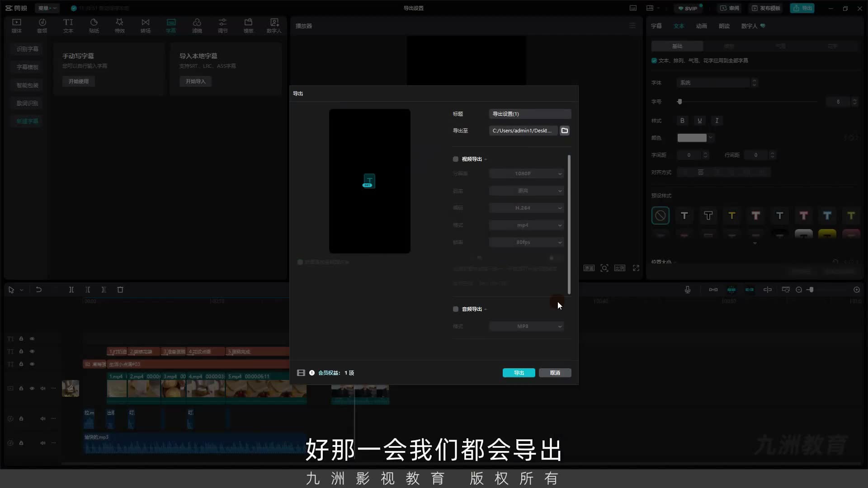Toggle visibility eye of the main video track
The height and width of the screenshot is (488, 868).
pyautogui.click(x=32, y=388)
